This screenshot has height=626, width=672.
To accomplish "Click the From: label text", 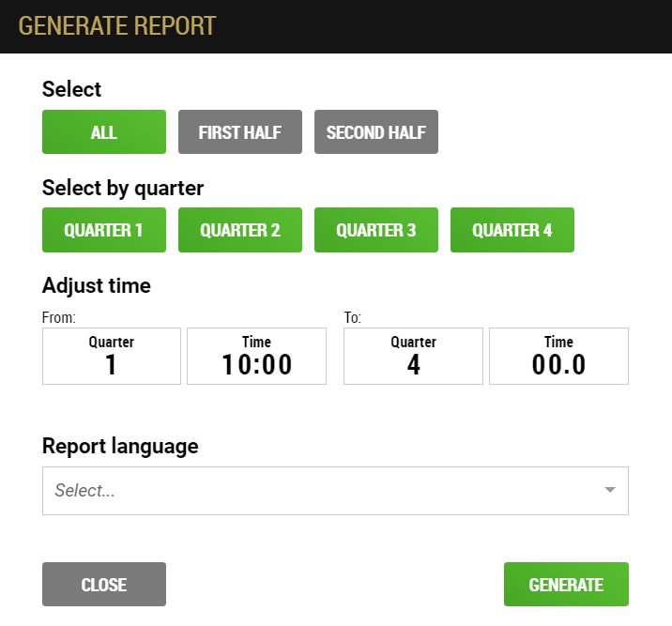I will coord(59,317).
